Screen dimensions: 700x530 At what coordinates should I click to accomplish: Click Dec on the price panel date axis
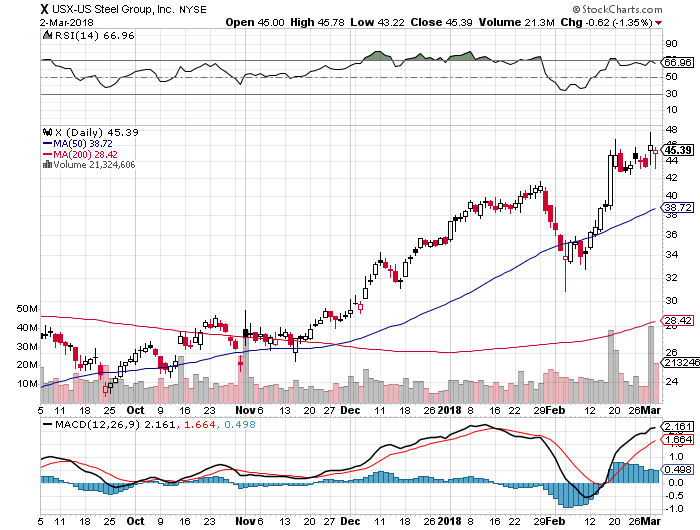pos(350,410)
